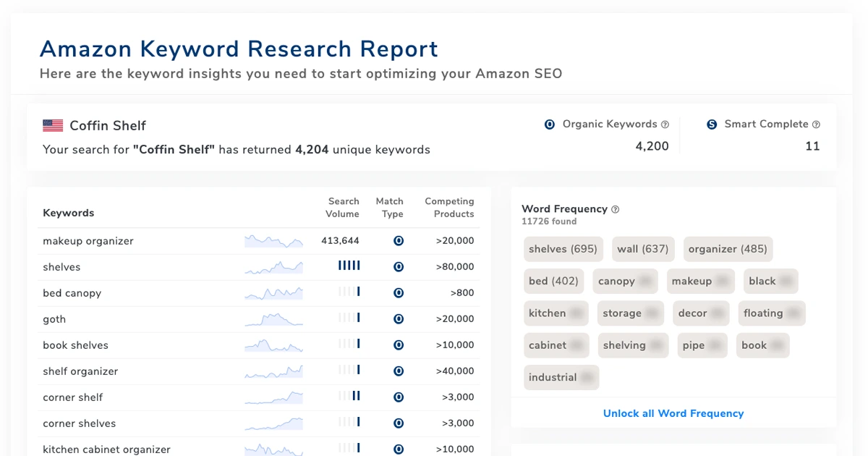Image resolution: width=868 pixels, height=456 pixels.
Task: Open the Organic Keywords help tooltip icon
Action: [x=665, y=124]
